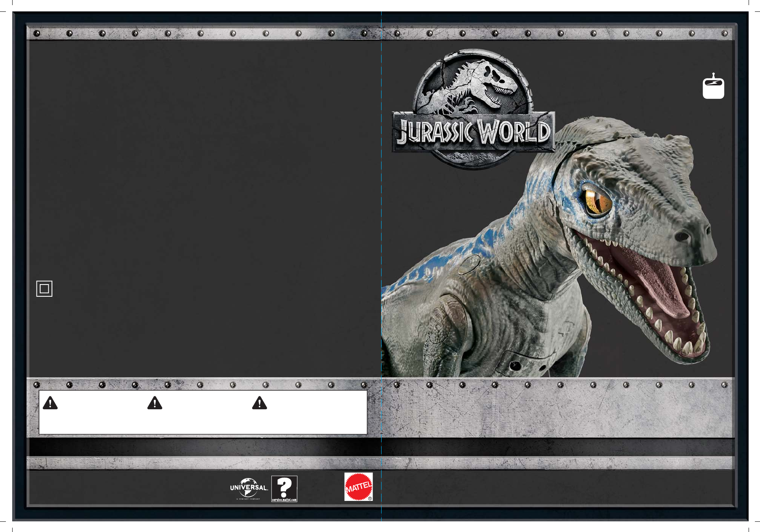The height and width of the screenshot is (532, 760).
Task: Click the Jurassic World title text
Action: (474, 132)
